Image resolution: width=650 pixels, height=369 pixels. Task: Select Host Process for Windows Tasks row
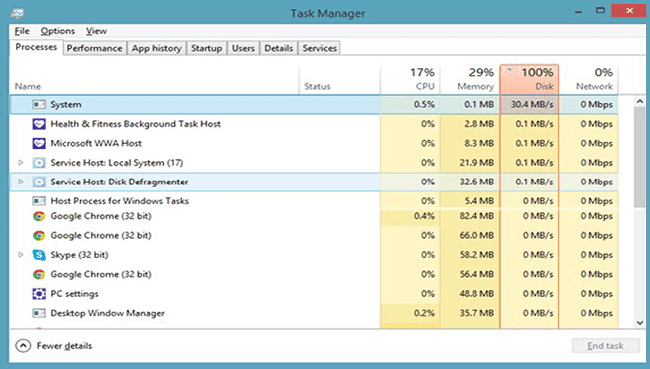(x=313, y=201)
